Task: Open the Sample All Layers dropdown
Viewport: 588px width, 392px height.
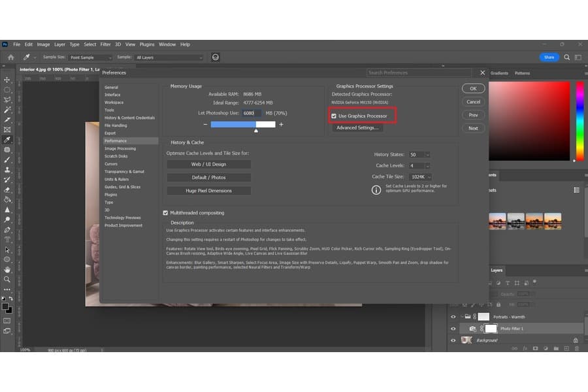Action: point(169,57)
